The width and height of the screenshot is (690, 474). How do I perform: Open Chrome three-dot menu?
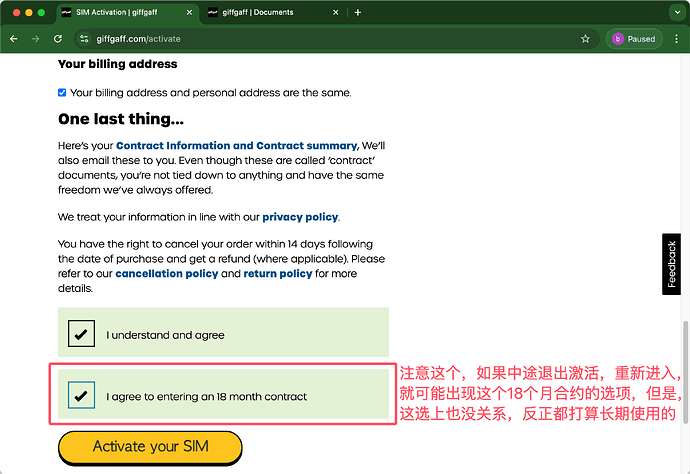pyautogui.click(x=676, y=39)
